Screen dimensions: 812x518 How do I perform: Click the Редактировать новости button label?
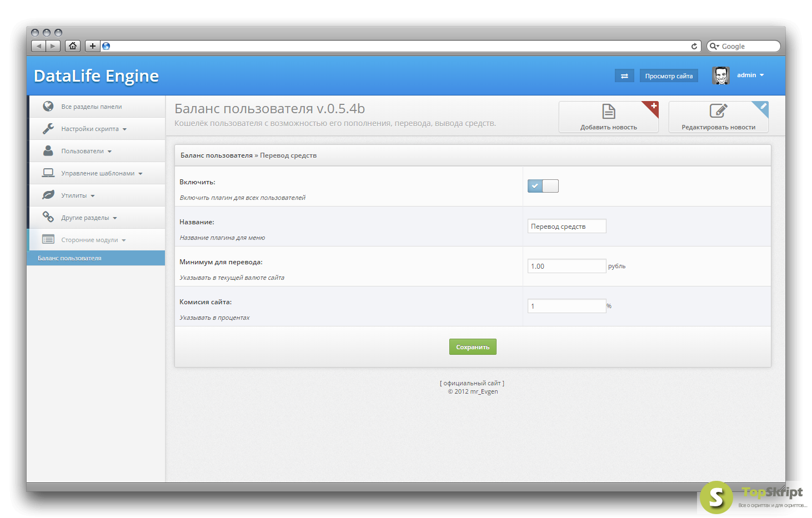[718, 127]
